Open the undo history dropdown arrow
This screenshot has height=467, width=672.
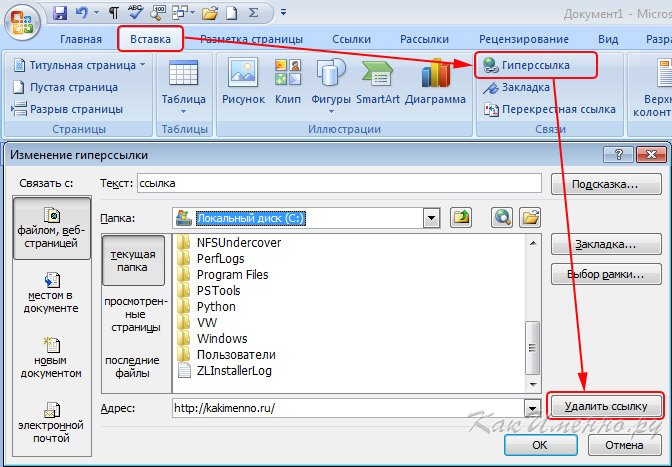coord(96,13)
